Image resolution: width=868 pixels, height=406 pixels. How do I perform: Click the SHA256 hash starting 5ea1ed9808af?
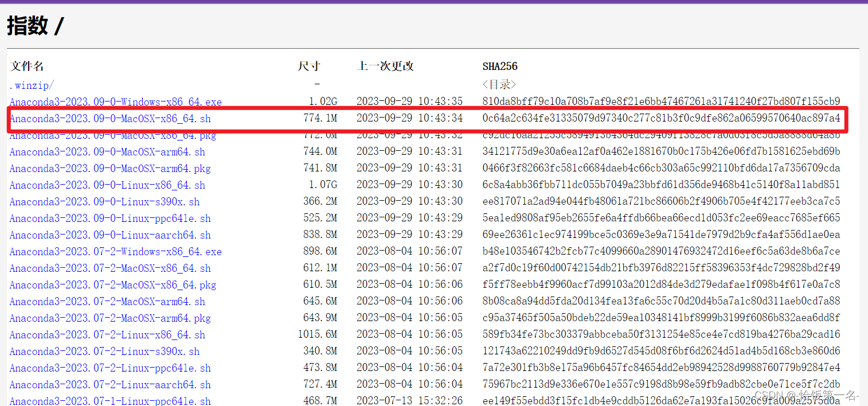point(661,218)
